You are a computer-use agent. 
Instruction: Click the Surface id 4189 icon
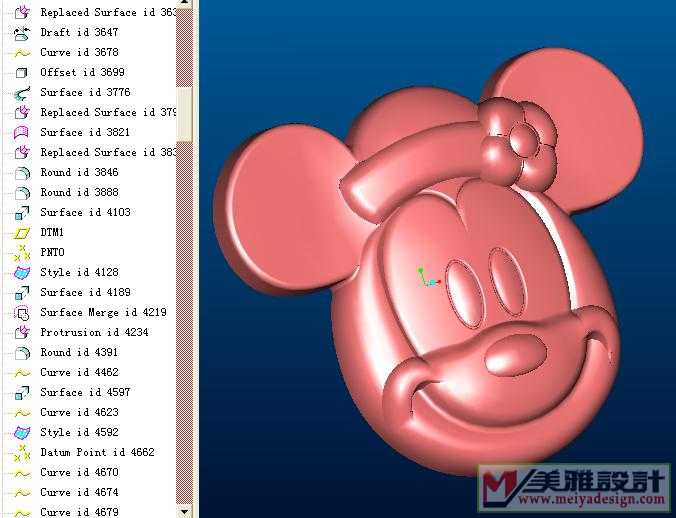(x=22, y=293)
